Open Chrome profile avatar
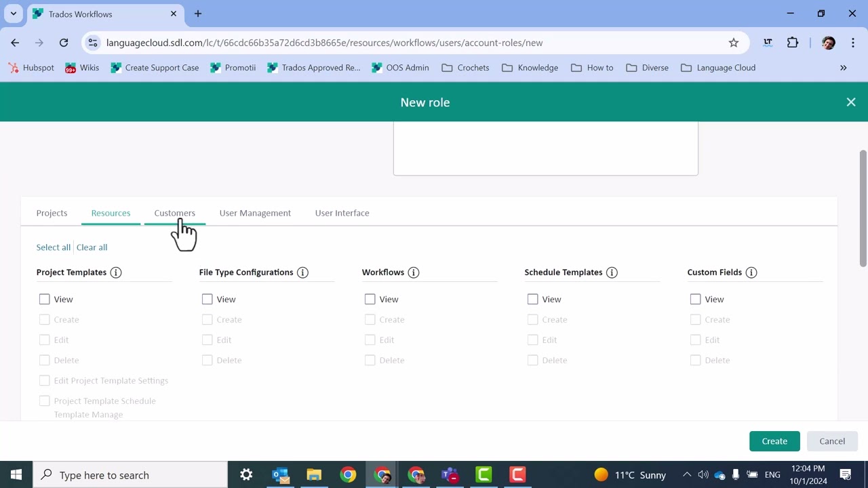 [828, 43]
